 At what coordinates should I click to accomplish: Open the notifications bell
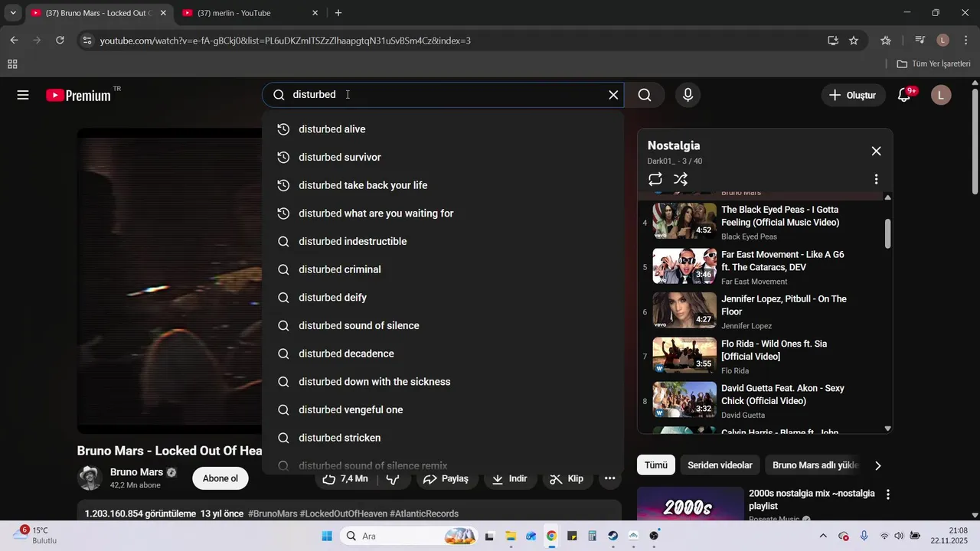(904, 95)
